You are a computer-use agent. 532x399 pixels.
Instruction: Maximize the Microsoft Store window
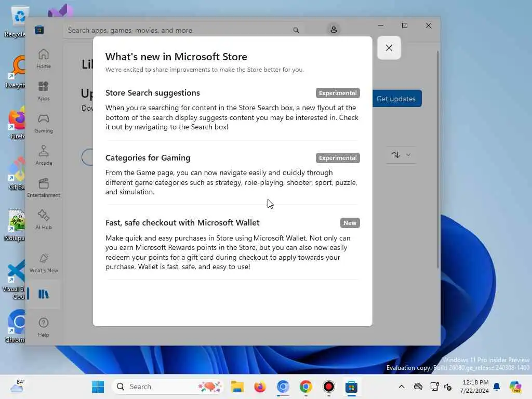(404, 25)
